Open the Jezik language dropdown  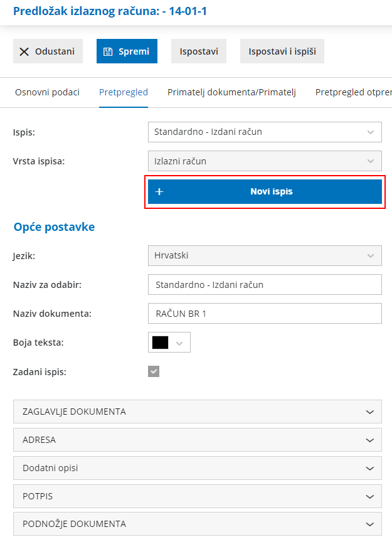[264, 255]
